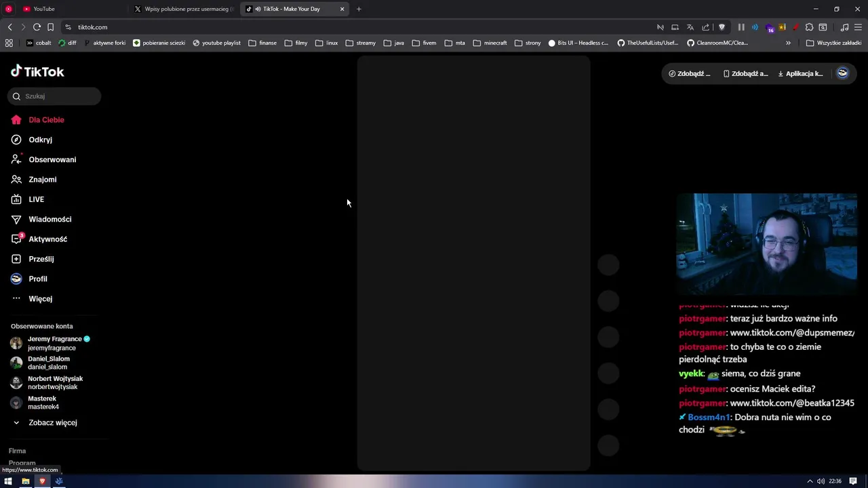Open extensions puzzle icon
This screenshot has height=488, width=868.
coord(809,27)
